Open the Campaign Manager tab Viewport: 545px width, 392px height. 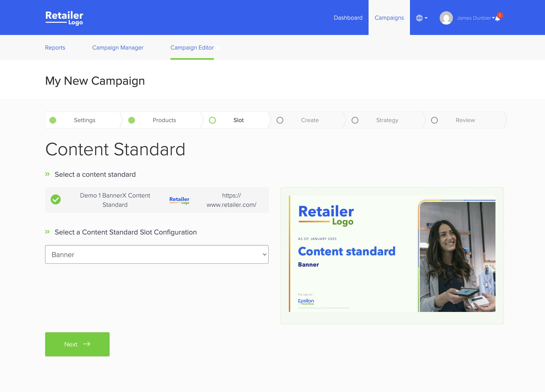click(x=118, y=48)
